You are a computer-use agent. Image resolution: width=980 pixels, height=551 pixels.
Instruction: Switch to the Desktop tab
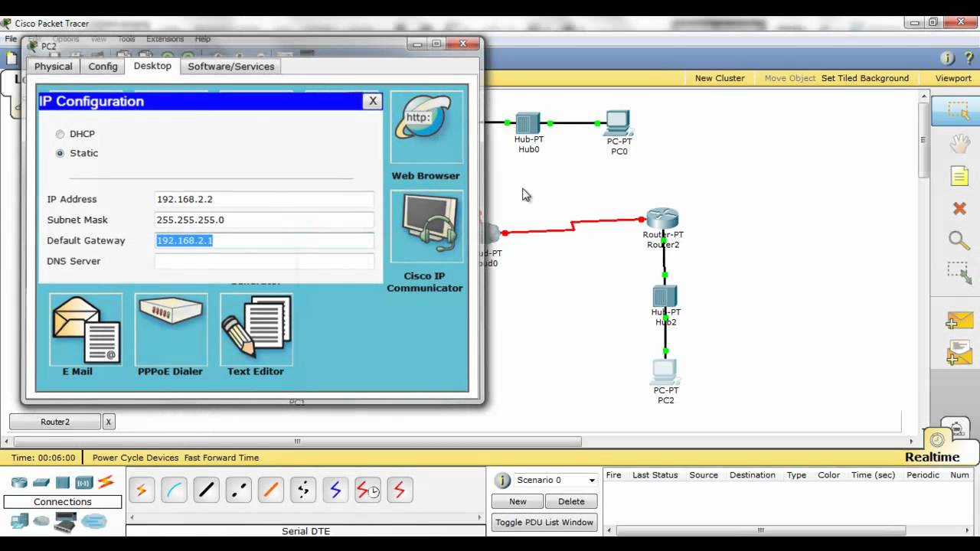(152, 66)
